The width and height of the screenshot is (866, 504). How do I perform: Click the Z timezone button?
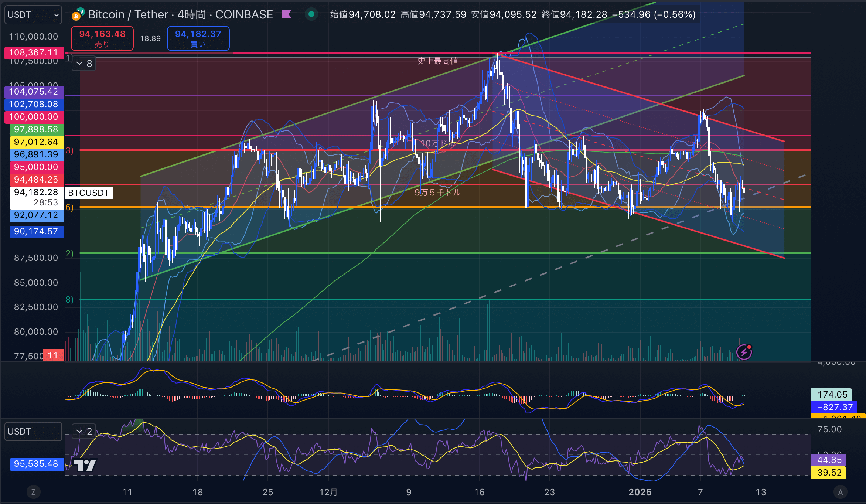(33, 492)
